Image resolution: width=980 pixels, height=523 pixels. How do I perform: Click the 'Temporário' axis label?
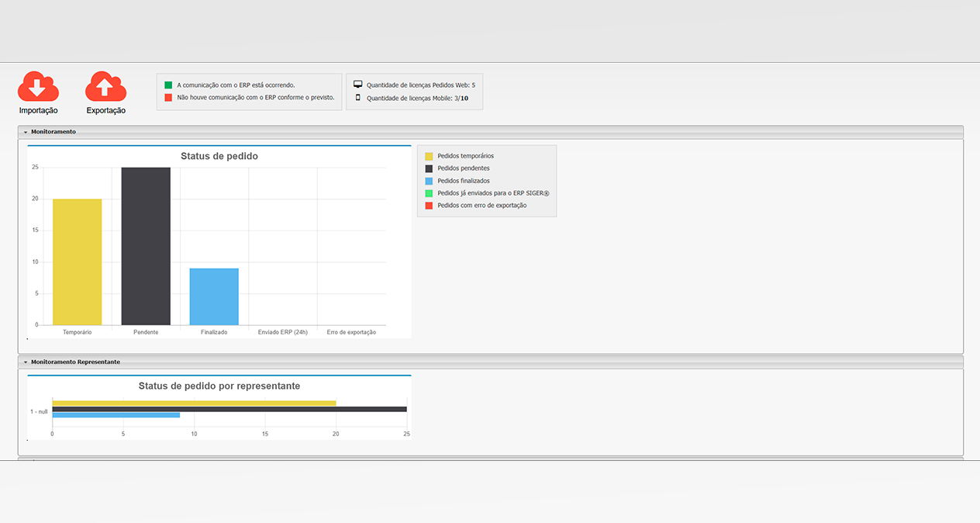pos(77,332)
